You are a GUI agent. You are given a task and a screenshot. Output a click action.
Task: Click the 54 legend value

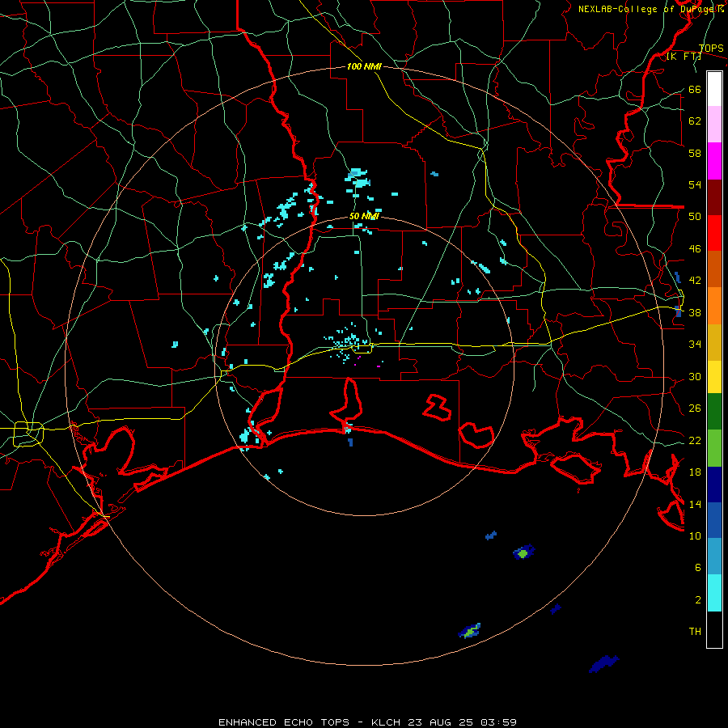click(x=695, y=184)
